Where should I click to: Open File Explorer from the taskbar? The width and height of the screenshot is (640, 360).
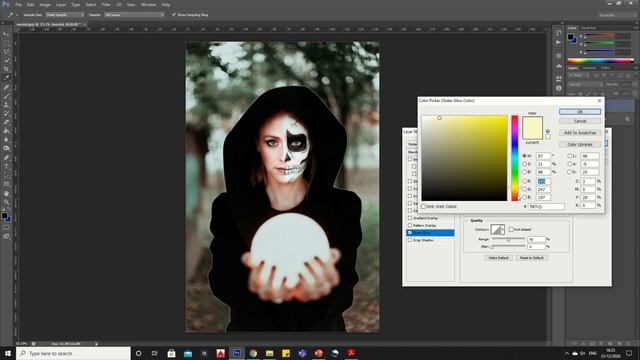pyautogui.click(x=269, y=353)
